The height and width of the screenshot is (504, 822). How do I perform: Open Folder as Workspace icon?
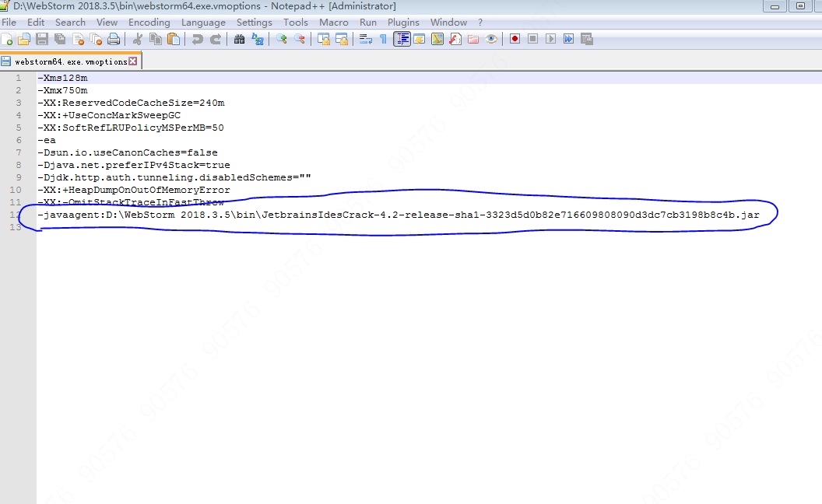[x=473, y=40]
